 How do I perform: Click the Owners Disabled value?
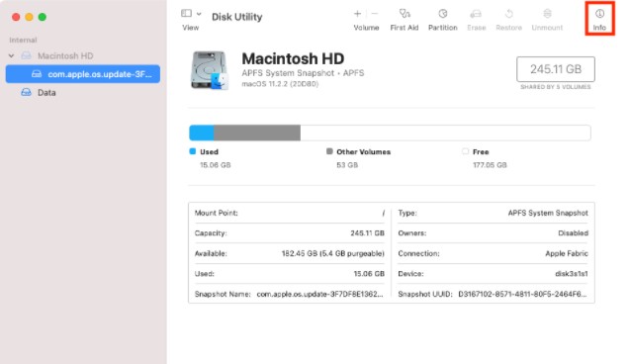(574, 233)
